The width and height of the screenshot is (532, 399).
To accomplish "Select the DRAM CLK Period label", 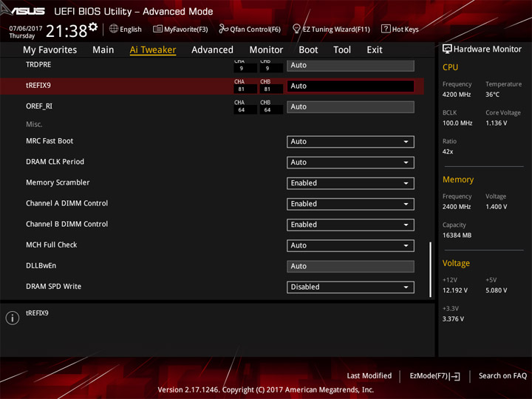I will point(55,162).
